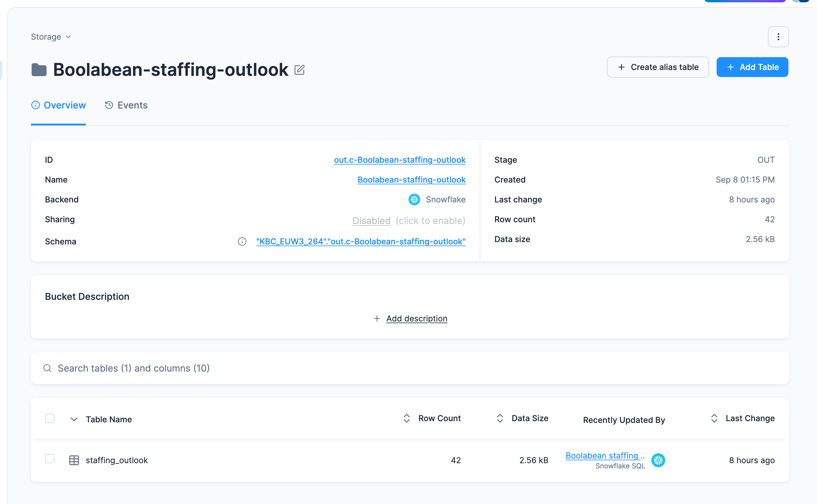Switch to the Overview tab
The image size is (817, 504).
58,105
